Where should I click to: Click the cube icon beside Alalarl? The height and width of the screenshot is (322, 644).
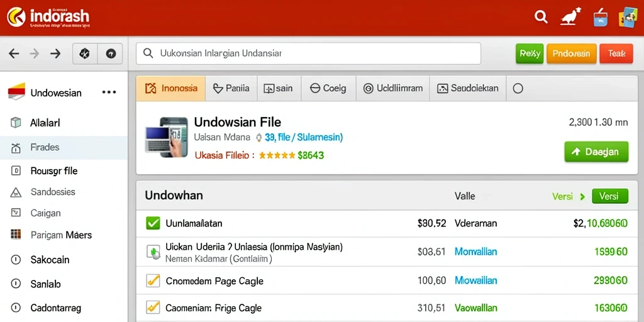16,123
